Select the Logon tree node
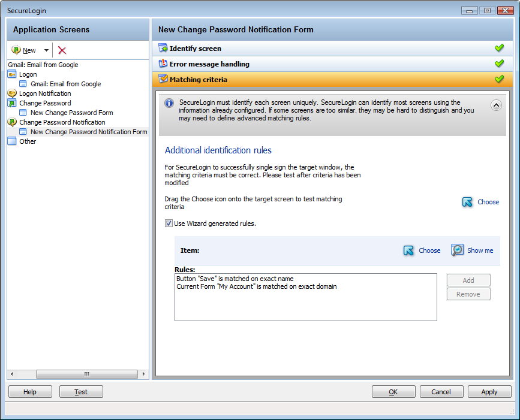The width and height of the screenshot is (520, 420). pos(28,74)
